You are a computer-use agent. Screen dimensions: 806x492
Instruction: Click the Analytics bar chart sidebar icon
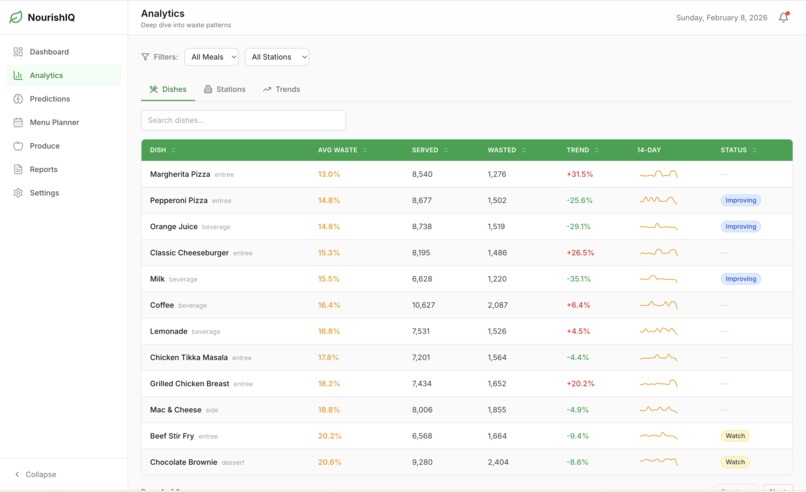pos(18,75)
